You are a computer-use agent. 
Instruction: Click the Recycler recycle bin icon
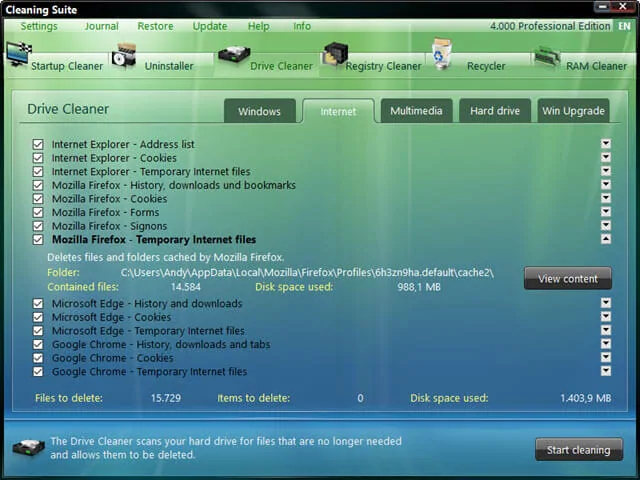442,53
